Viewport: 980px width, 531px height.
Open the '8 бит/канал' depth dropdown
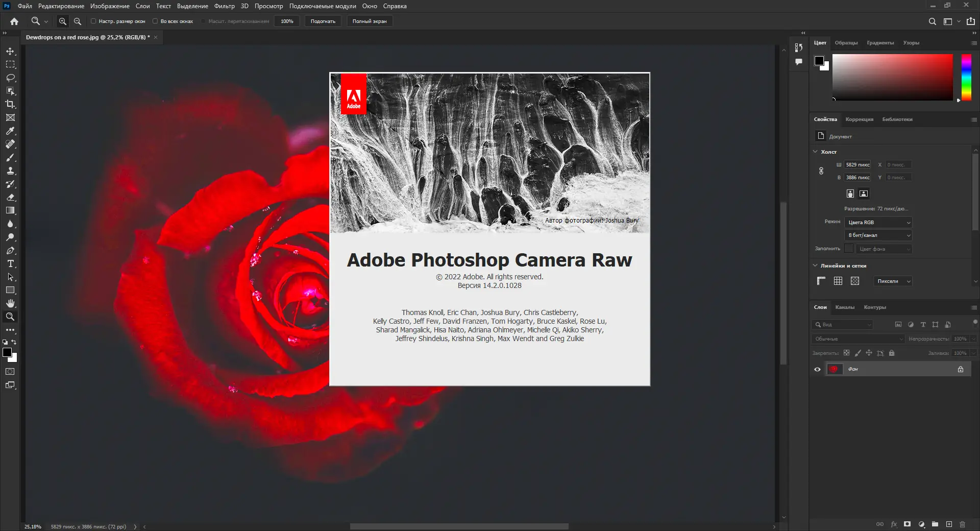[878, 235]
